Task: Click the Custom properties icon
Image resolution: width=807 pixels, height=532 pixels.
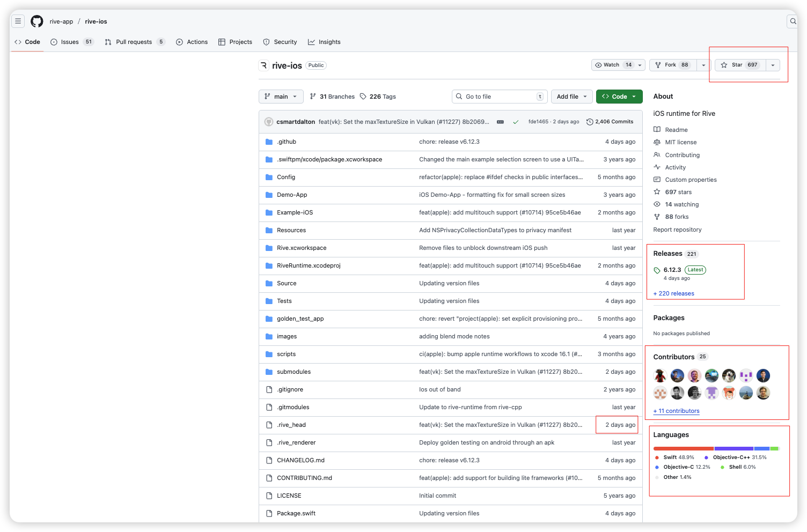Action: tap(657, 180)
